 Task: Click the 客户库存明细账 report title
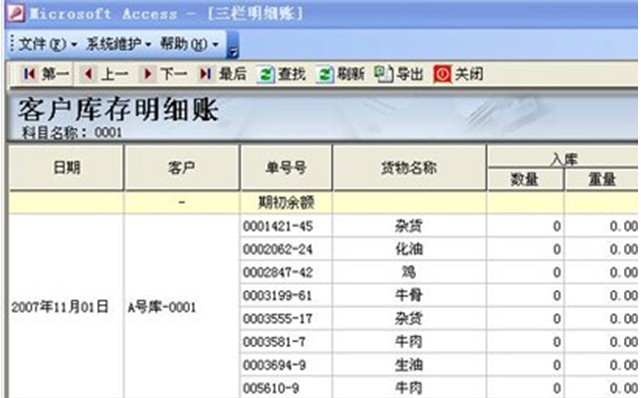click(119, 109)
